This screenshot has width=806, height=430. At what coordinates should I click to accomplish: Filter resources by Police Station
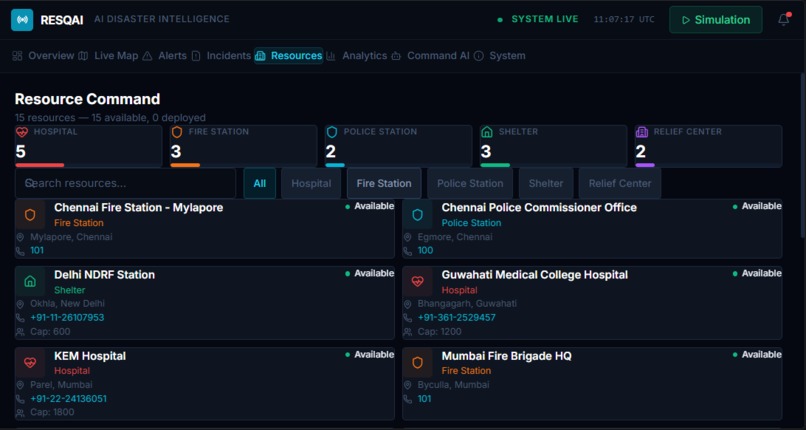[x=470, y=183]
